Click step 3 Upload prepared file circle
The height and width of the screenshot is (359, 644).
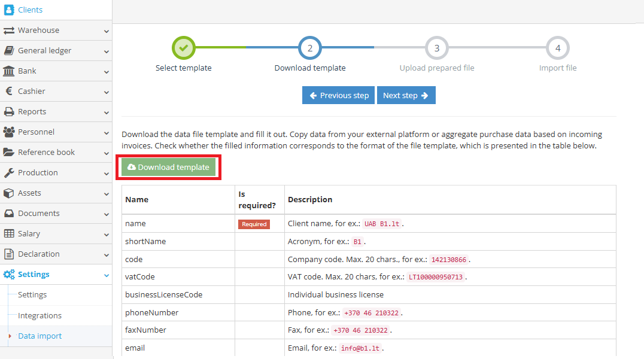(x=437, y=48)
